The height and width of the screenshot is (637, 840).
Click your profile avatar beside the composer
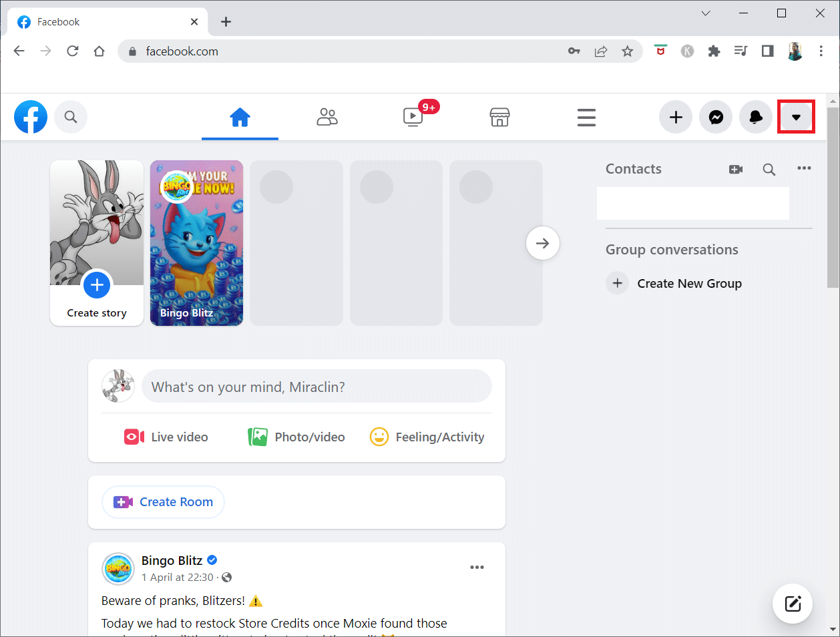pyautogui.click(x=118, y=386)
